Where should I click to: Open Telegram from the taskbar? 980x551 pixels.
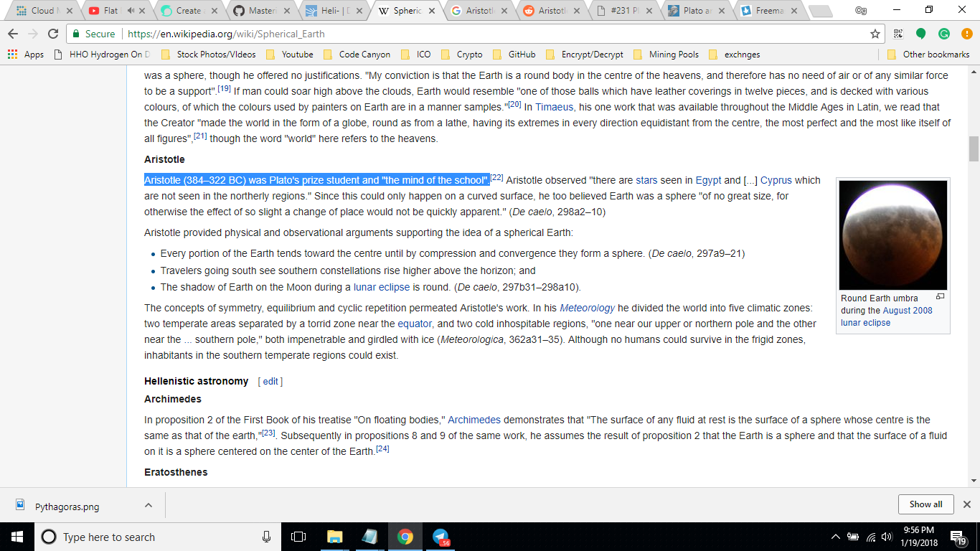point(440,537)
